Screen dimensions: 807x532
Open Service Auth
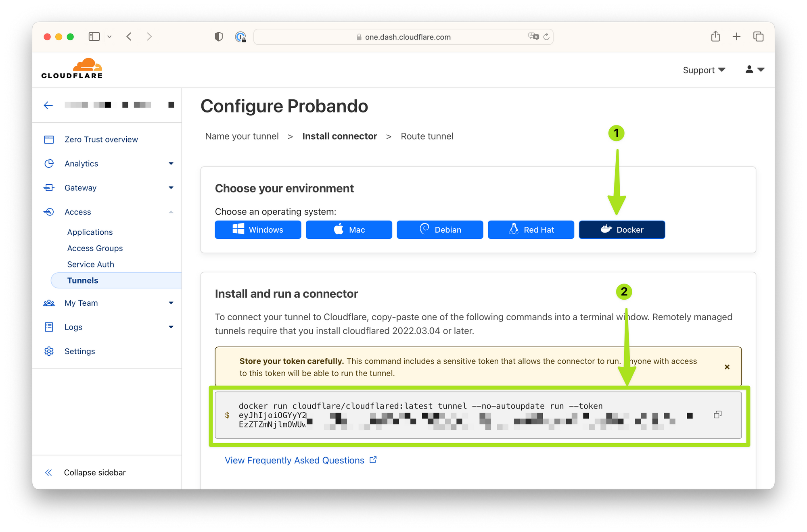coord(91,265)
